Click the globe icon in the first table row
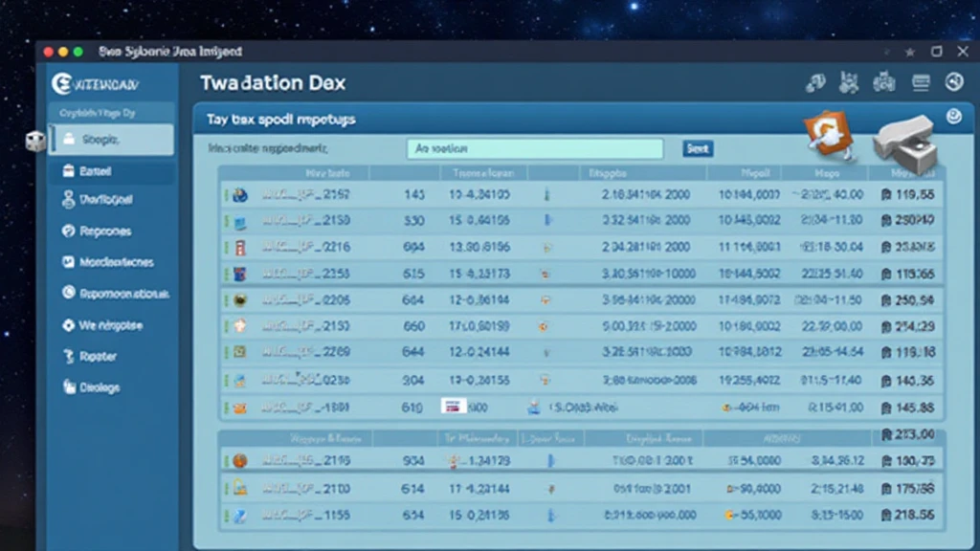The image size is (980, 551). point(239,194)
